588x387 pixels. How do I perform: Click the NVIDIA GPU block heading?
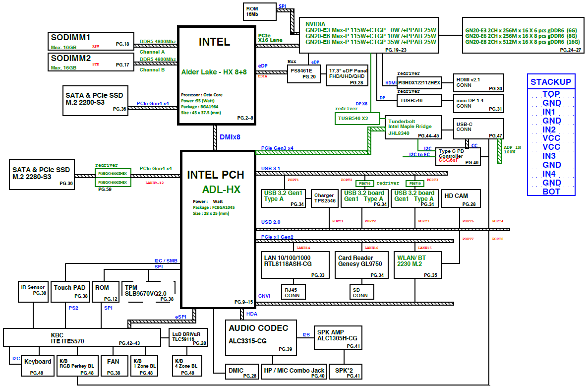click(x=315, y=24)
